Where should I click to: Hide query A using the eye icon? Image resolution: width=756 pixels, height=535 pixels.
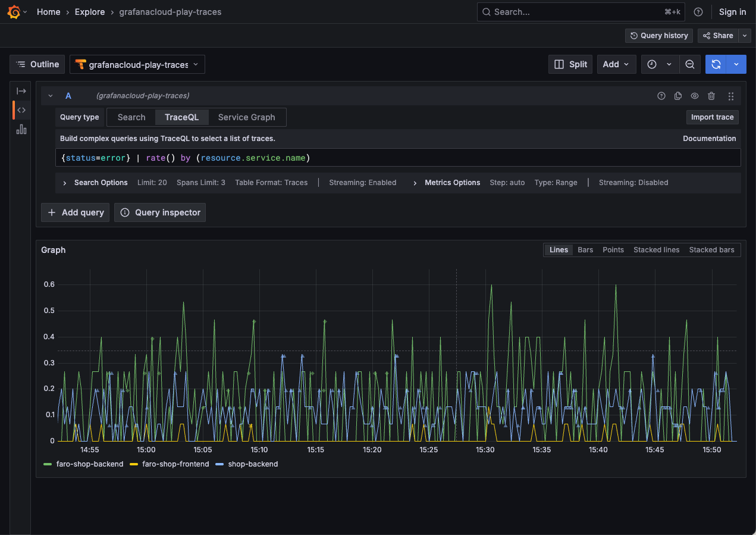[x=695, y=95]
